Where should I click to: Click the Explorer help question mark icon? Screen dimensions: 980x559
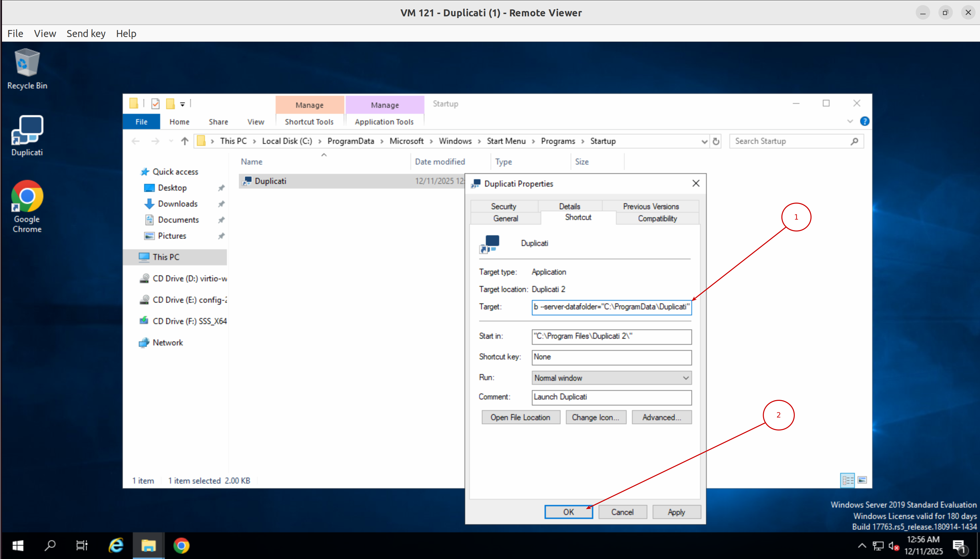[865, 121]
